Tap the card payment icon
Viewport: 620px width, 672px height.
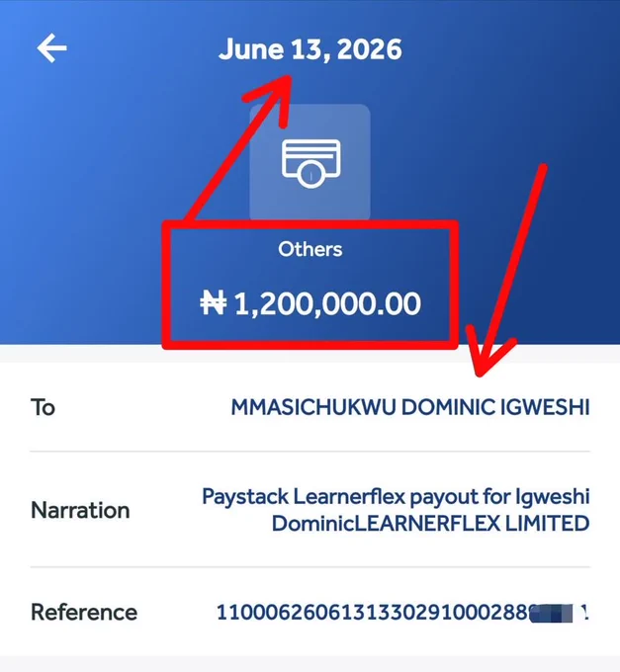310,164
